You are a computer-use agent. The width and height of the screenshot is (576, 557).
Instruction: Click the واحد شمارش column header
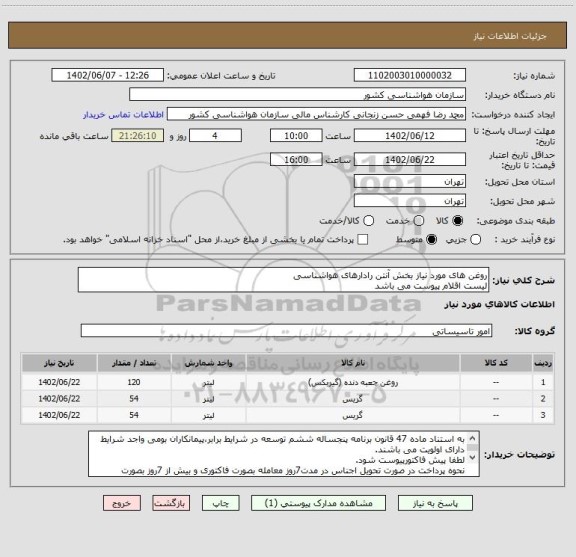pos(208,363)
